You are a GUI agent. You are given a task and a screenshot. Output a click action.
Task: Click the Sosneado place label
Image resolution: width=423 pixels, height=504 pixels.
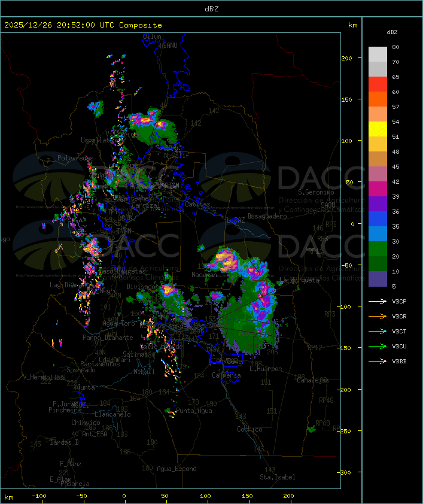(81, 370)
